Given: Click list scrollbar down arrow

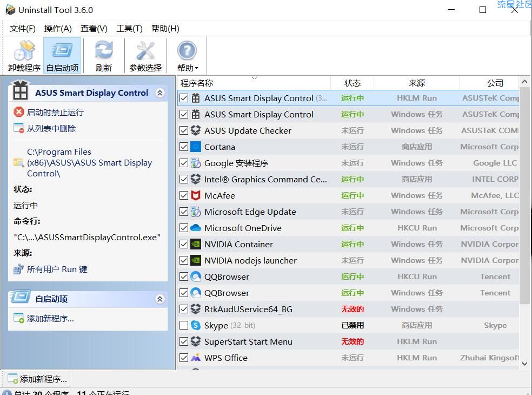Looking at the screenshot, I should coord(524,364).
